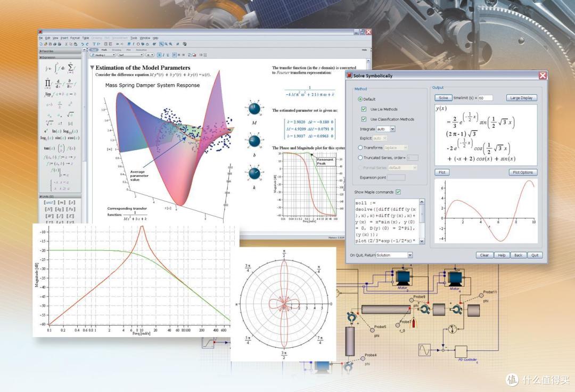Open the Insert menu
Screen dimensions: 575x392
pyautogui.click(x=64, y=38)
